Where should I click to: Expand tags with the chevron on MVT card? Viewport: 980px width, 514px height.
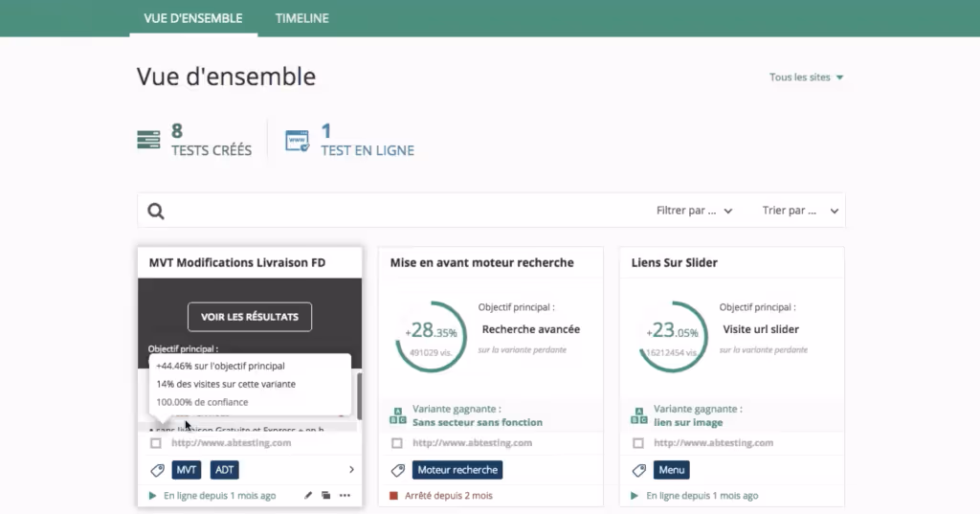click(351, 470)
